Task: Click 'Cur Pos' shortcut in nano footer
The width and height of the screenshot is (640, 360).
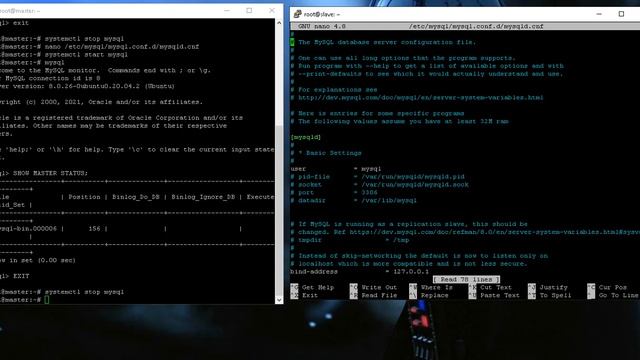Action: pos(607,287)
